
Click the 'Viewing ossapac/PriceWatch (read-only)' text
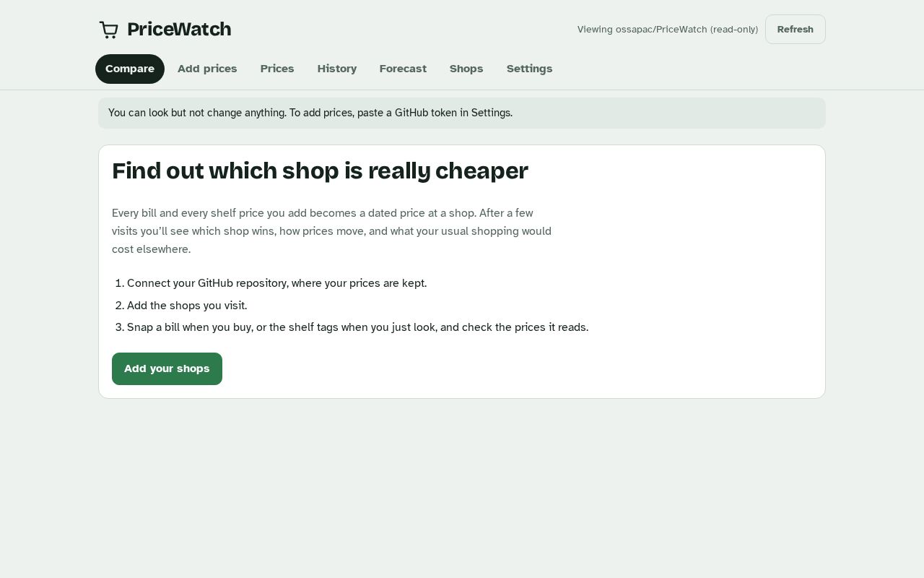668,30
